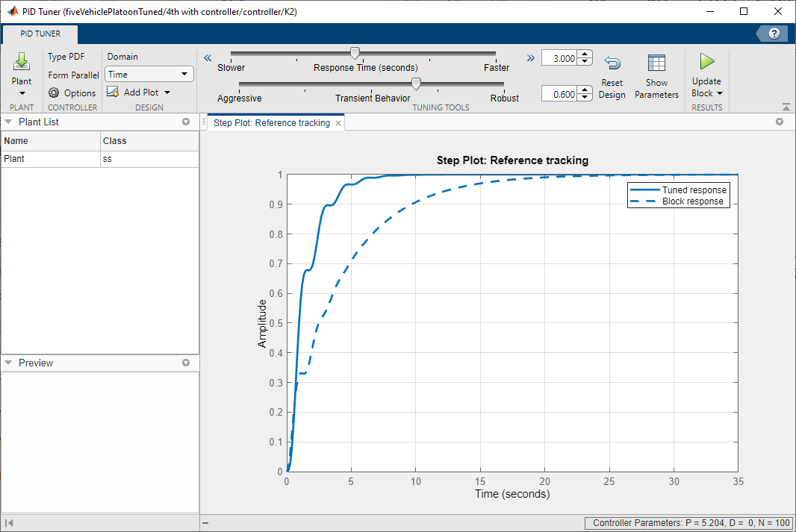Click the left double-arrow by Slower
This screenshot has width=796, height=532.
pos(208,57)
